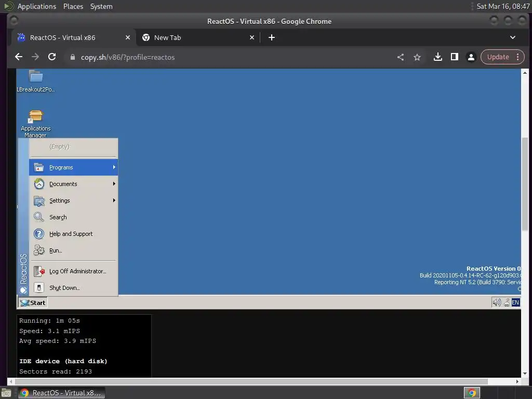Screen dimensions: 532x399
Task: Select Search in the Start menu
Action: (73, 217)
